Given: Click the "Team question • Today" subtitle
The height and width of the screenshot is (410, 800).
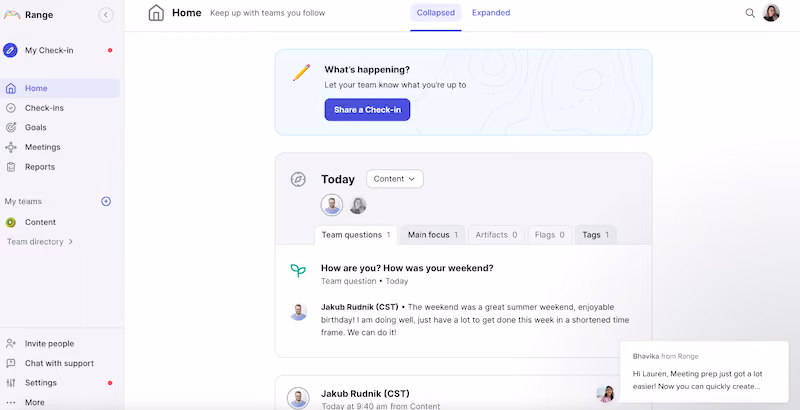Looking at the screenshot, I should [x=364, y=281].
